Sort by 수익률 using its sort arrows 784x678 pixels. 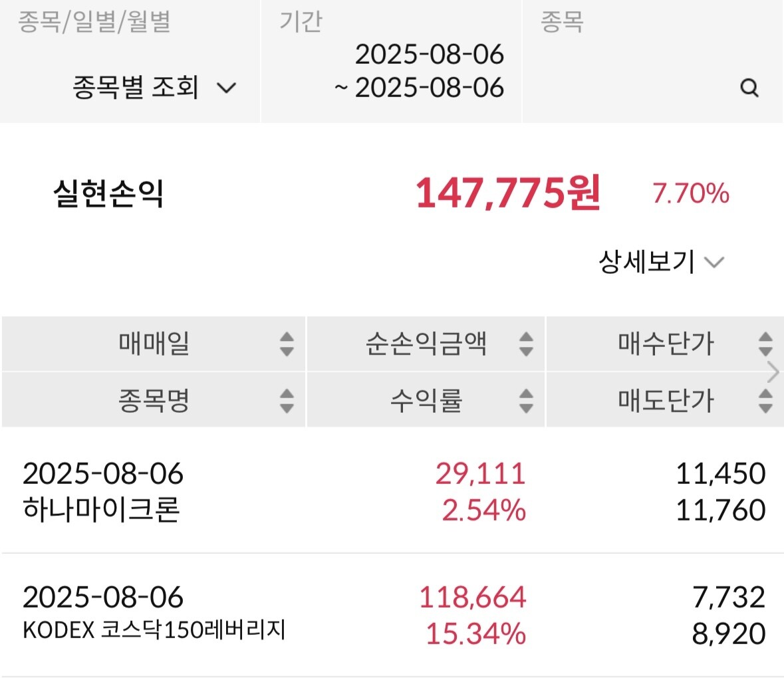click(x=526, y=400)
